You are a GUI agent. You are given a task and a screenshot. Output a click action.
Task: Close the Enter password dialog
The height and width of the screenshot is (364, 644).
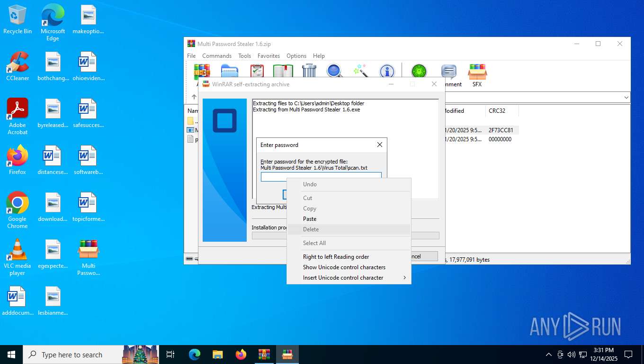pos(379,145)
